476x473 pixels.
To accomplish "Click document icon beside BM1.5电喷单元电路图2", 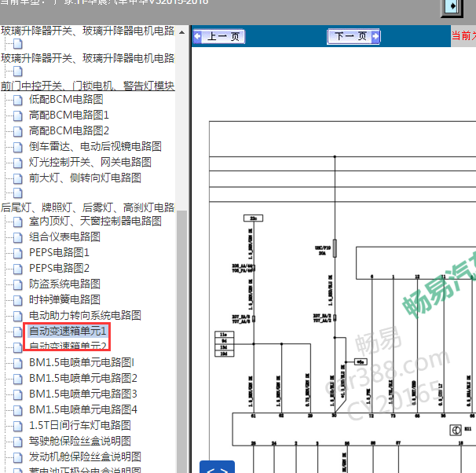I will tap(18, 379).
